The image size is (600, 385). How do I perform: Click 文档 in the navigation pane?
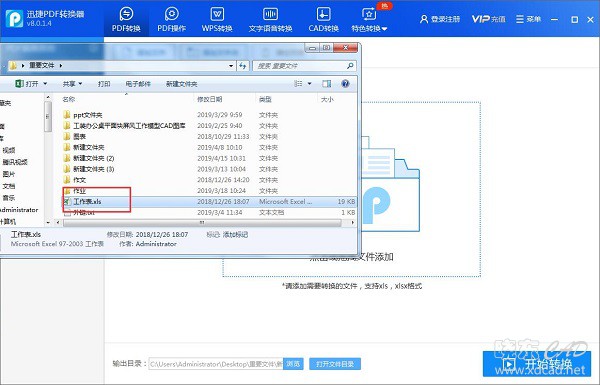(9, 186)
